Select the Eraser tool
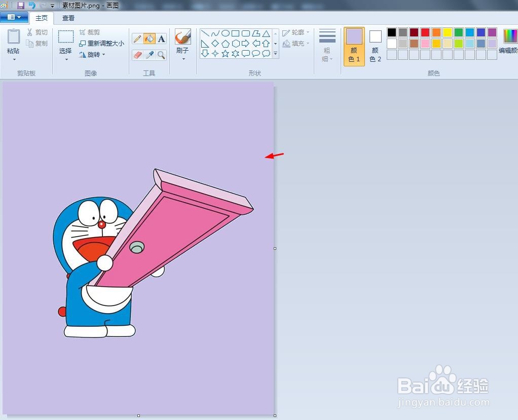 pyautogui.click(x=137, y=55)
